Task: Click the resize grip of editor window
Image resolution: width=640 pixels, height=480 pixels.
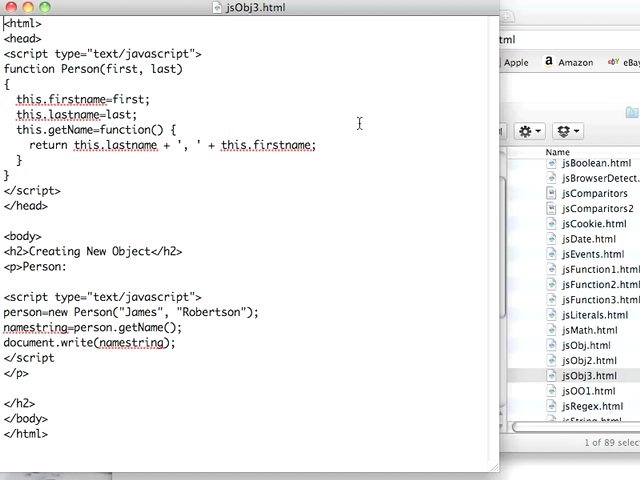Action: point(494,467)
